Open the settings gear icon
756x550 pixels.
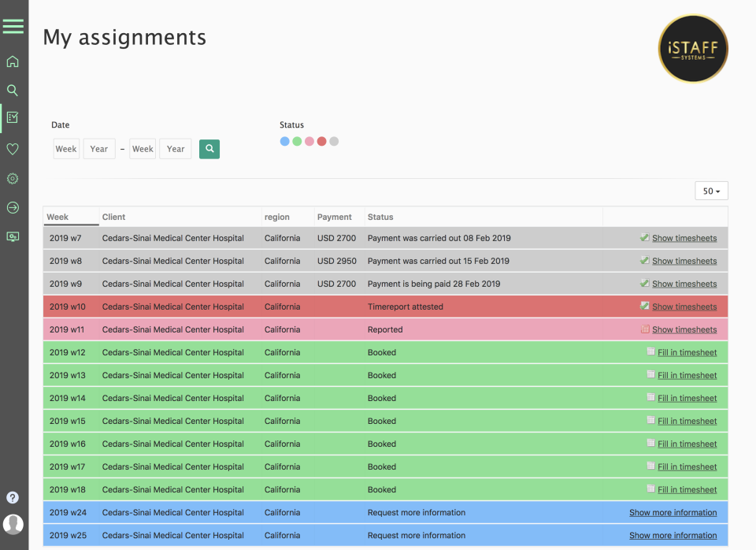13,179
